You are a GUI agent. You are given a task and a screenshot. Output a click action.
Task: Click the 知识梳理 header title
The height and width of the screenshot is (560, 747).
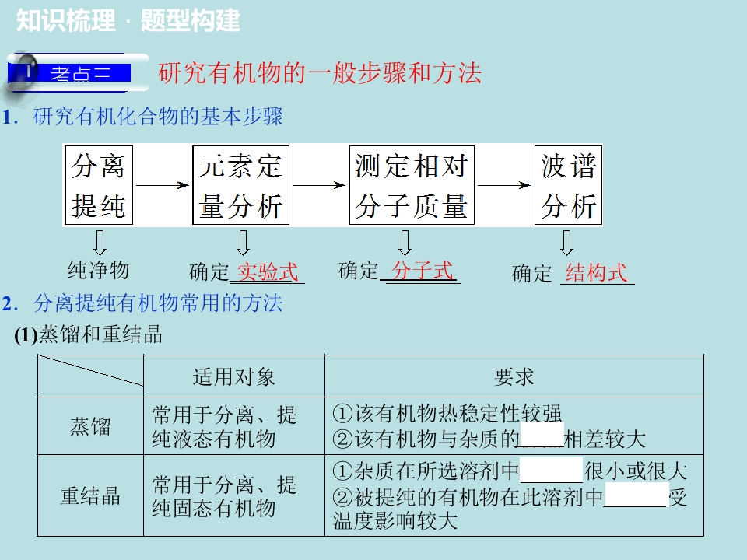[65, 20]
